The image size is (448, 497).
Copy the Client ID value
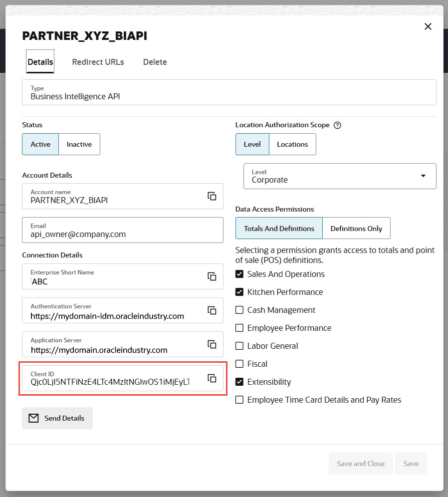(x=212, y=378)
